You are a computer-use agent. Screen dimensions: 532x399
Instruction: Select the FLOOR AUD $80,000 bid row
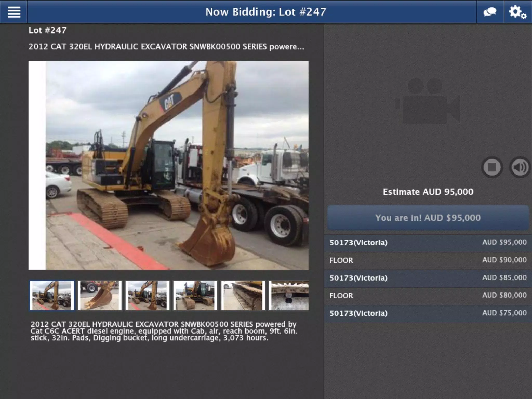pos(428,296)
